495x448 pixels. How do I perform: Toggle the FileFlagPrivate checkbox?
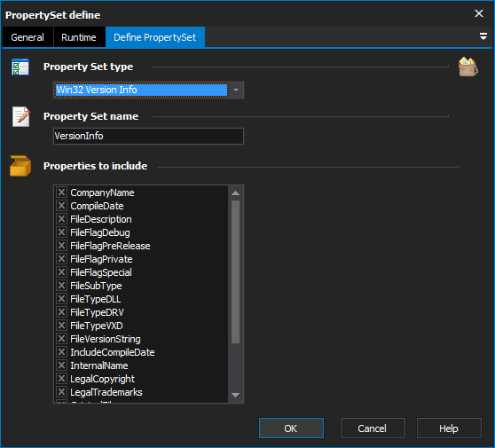click(x=61, y=258)
